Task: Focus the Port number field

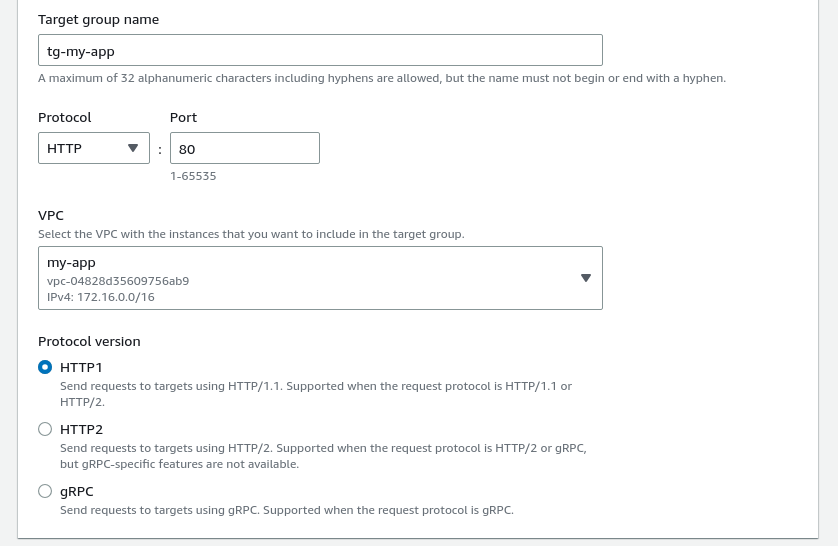Action: pyautogui.click(x=244, y=148)
